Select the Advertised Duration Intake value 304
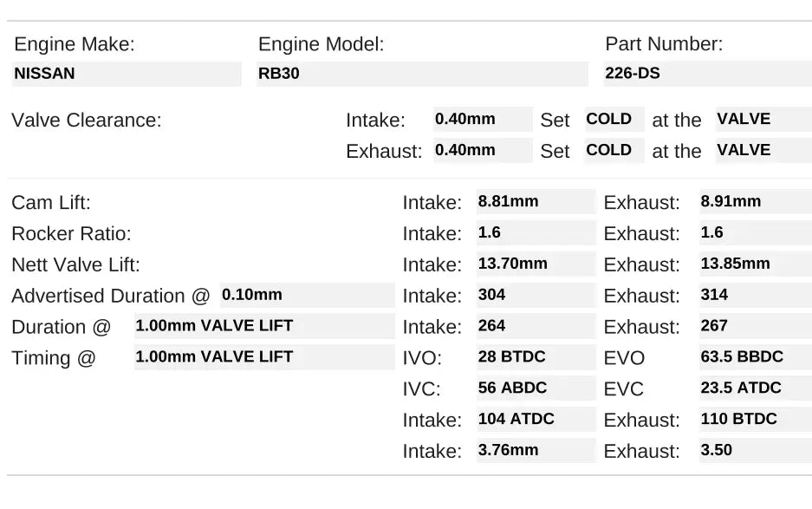Screen dimensions: 812x509 coord(536,295)
